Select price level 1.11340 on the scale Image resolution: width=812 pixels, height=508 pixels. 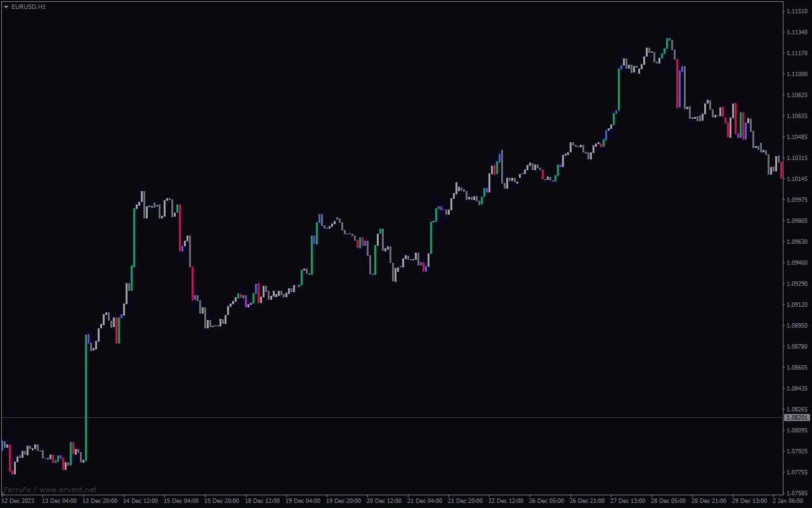point(797,32)
